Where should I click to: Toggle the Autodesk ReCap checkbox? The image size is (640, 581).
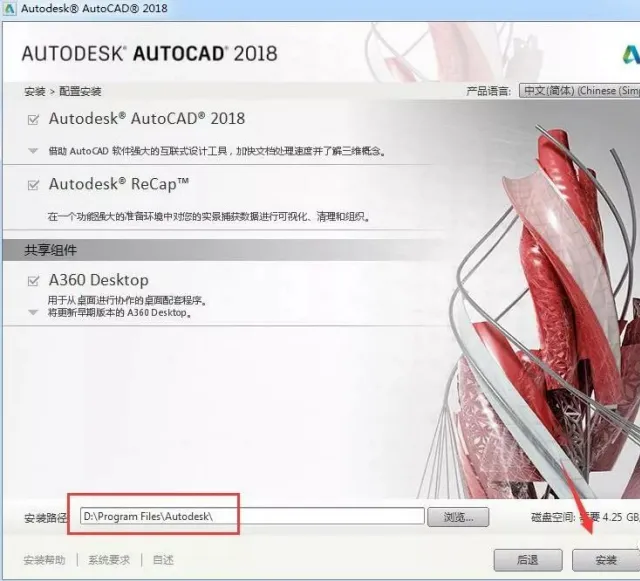(x=33, y=185)
